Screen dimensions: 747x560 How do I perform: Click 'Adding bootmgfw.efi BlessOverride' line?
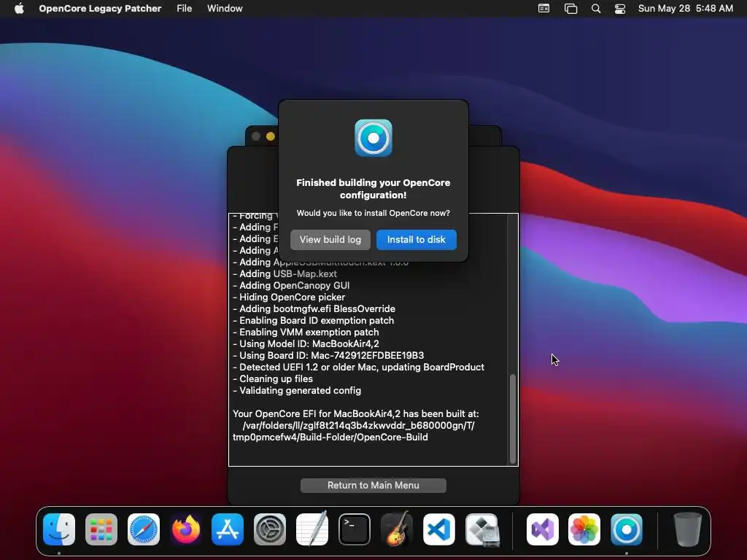click(x=314, y=308)
